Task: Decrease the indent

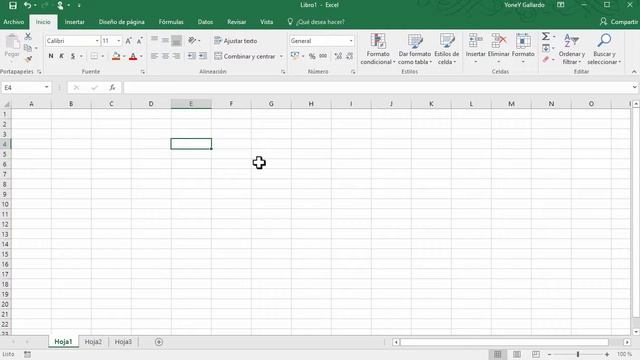Action: coord(191,56)
